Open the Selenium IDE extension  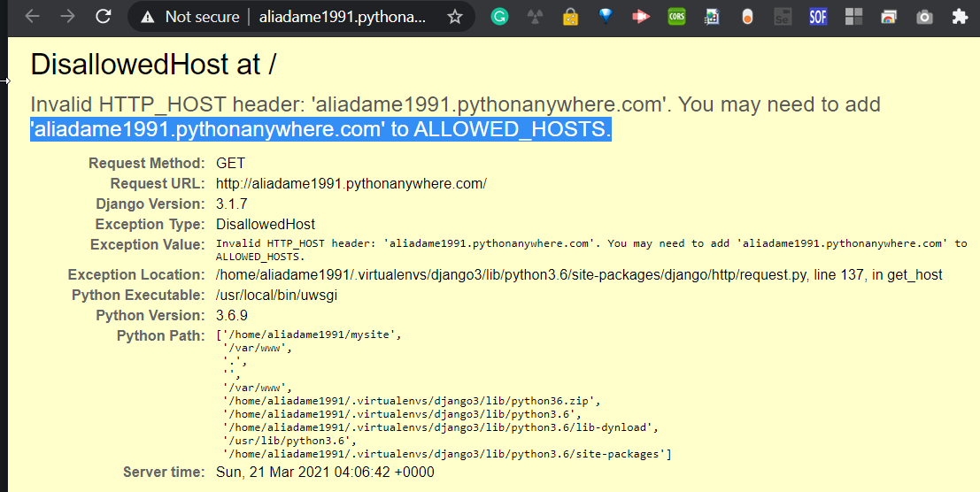coord(782,17)
